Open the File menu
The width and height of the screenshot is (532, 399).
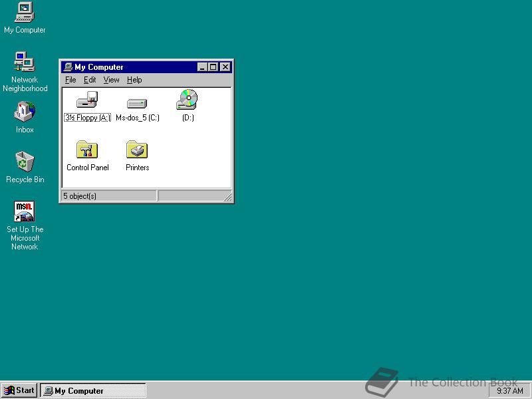70,80
